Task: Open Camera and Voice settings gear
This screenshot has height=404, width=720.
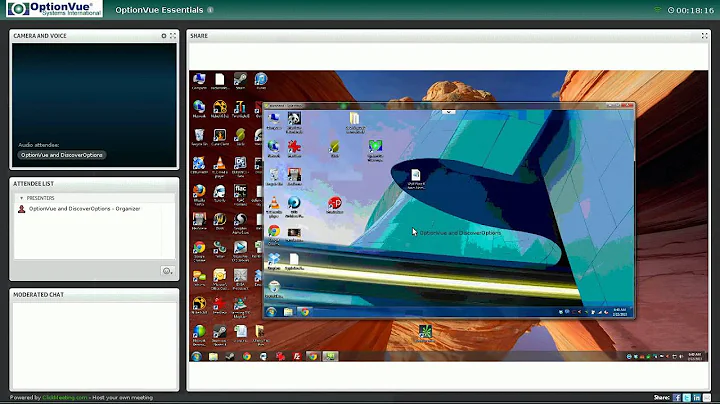Action: [164, 36]
